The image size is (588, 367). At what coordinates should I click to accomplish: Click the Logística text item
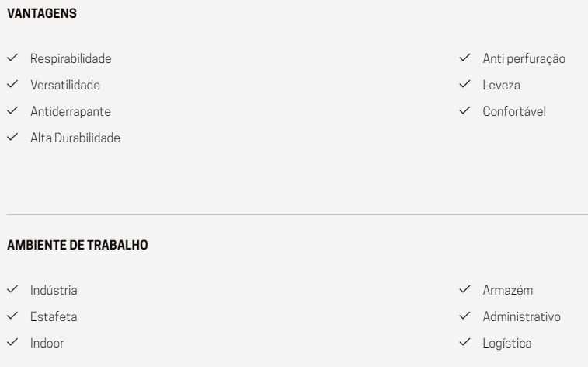(x=507, y=344)
